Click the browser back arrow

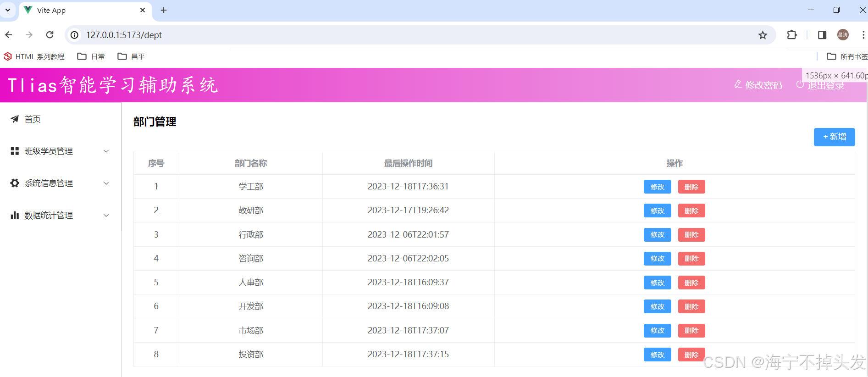click(9, 35)
